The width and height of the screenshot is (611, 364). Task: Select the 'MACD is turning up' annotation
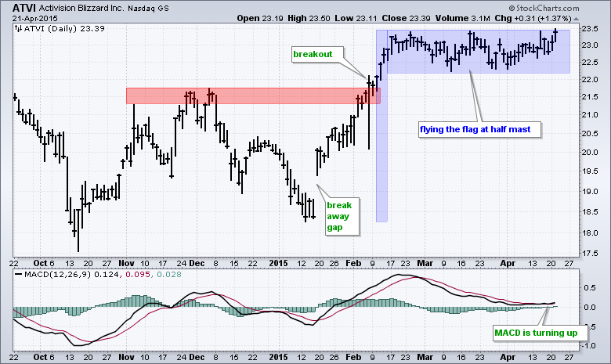coord(540,333)
